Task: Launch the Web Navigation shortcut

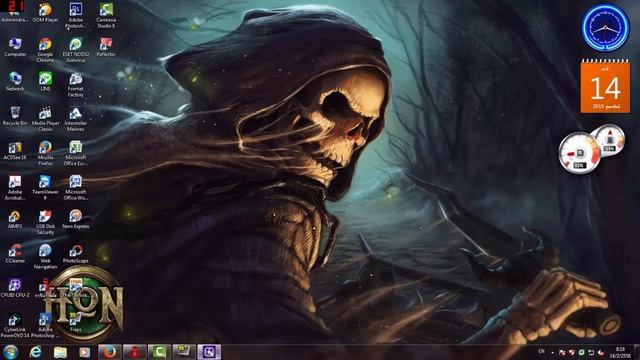Action: pyautogui.click(x=45, y=256)
